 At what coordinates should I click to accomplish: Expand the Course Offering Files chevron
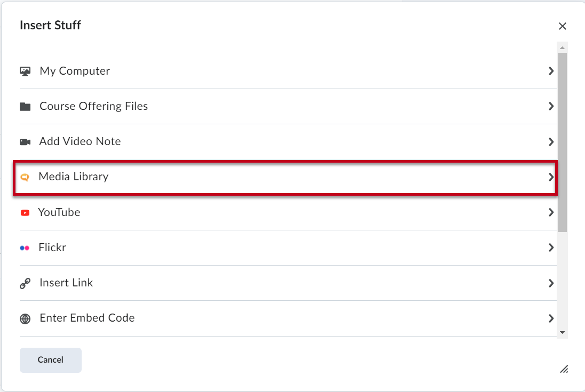point(551,106)
